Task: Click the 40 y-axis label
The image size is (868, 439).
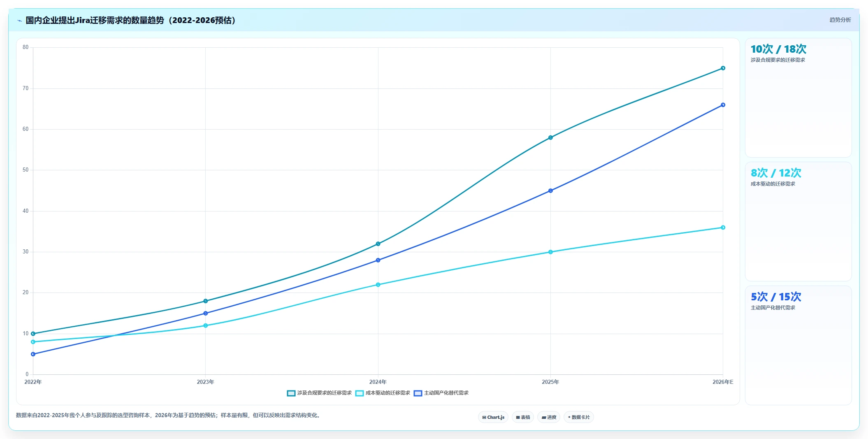Action: click(26, 211)
